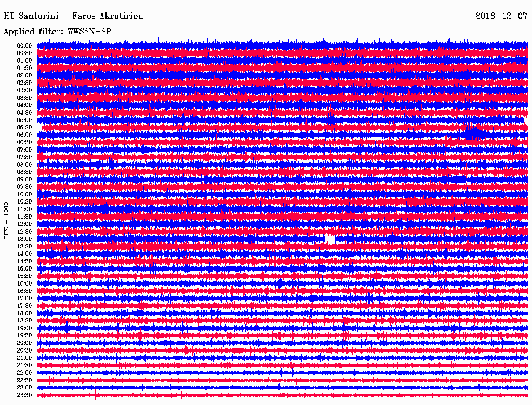Select the 14:00 time label
The width and height of the screenshot is (532, 405).
point(24,254)
